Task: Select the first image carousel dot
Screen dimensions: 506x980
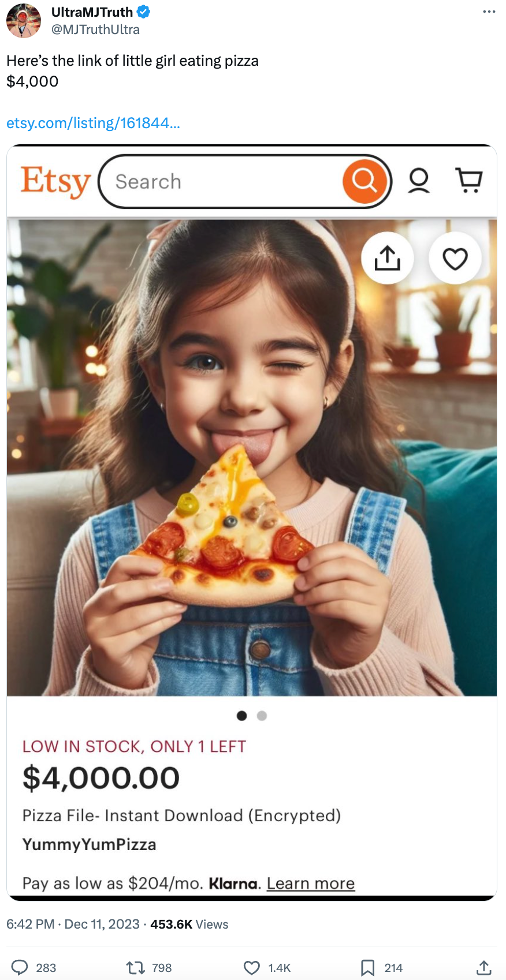Action: point(242,716)
